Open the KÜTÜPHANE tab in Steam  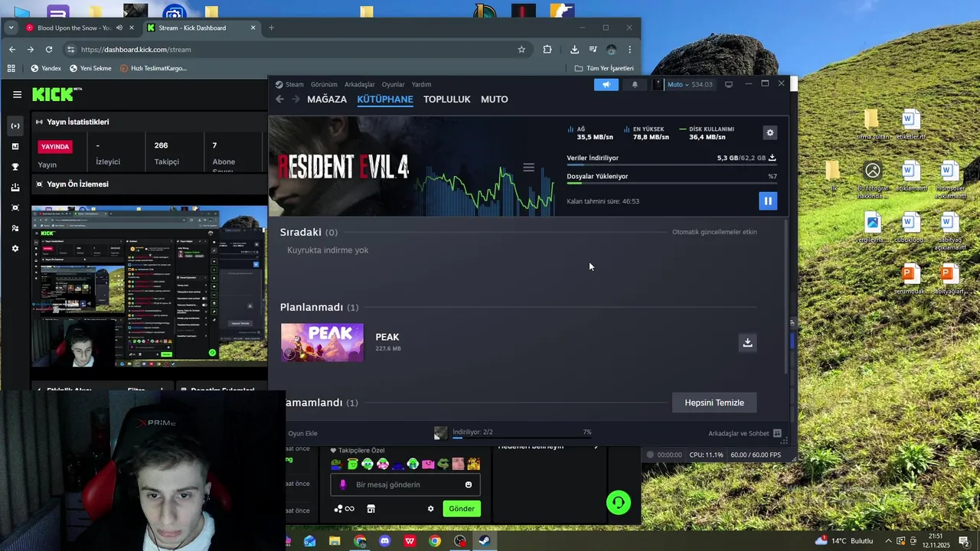(385, 99)
